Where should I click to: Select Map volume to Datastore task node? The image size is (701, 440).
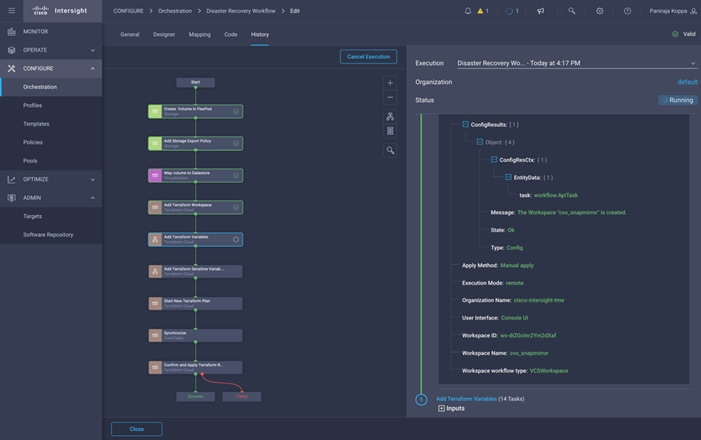click(196, 175)
